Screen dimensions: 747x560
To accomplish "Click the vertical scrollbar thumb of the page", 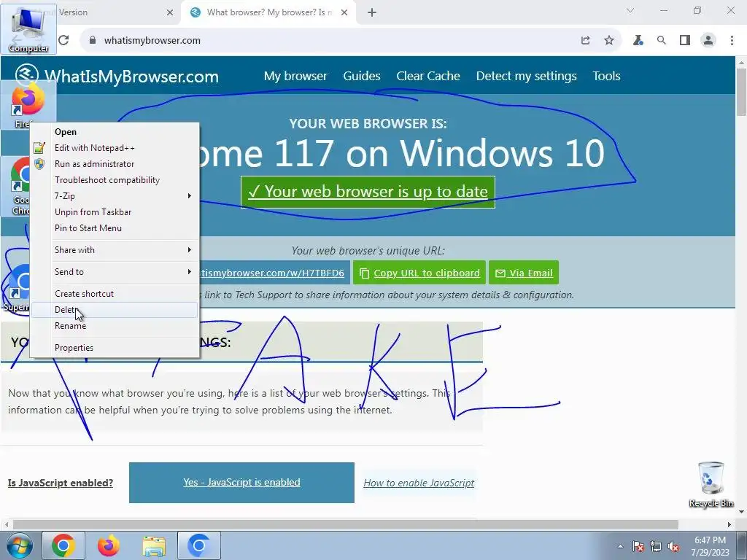I will (x=741, y=92).
